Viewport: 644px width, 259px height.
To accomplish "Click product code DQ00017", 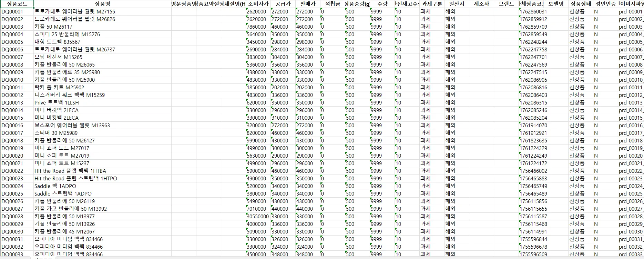I will point(17,133).
